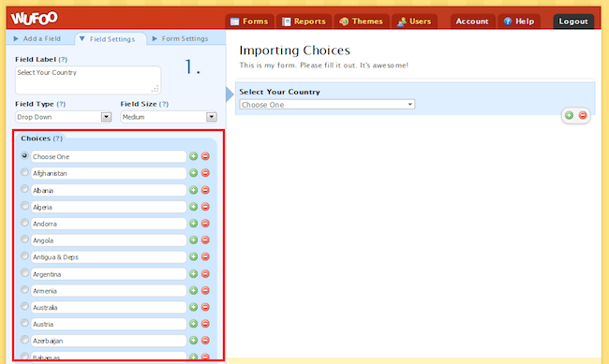Remove the Algeria choice
Viewport: 609px width, 364px height.
pyautogui.click(x=205, y=207)
